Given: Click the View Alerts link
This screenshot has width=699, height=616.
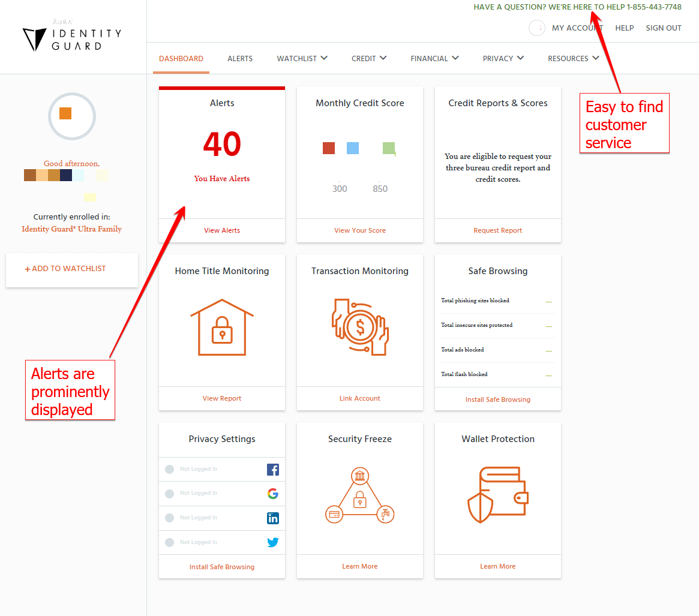Looking at the screenshot, I should coord(221,230).
